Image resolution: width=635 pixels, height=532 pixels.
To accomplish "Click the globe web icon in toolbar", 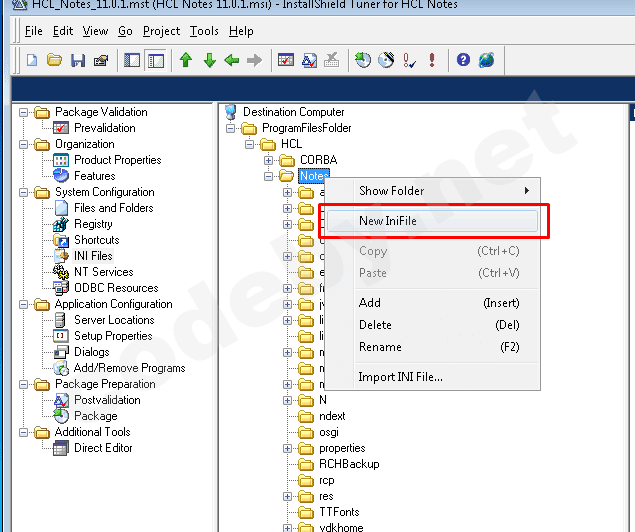I will 486,61.
